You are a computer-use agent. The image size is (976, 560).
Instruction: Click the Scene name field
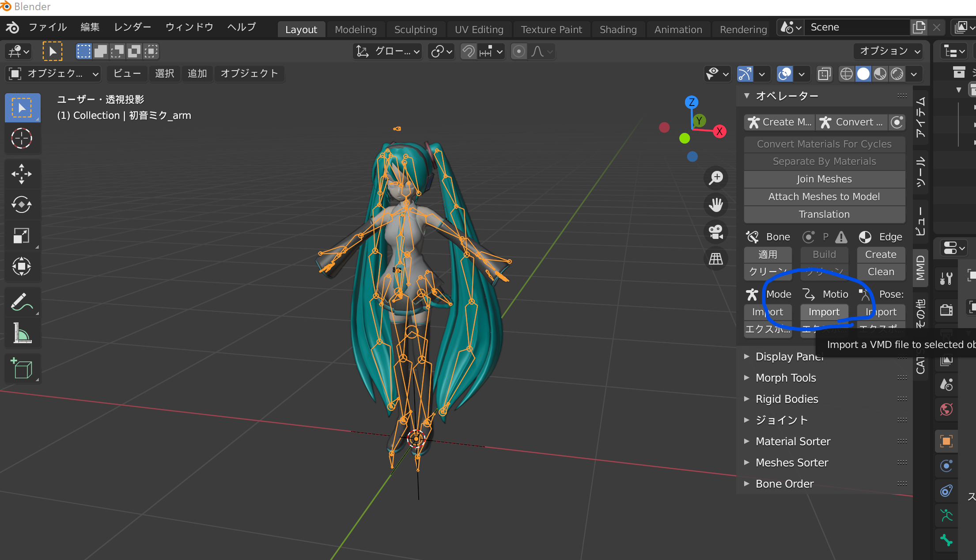(857, 27)
